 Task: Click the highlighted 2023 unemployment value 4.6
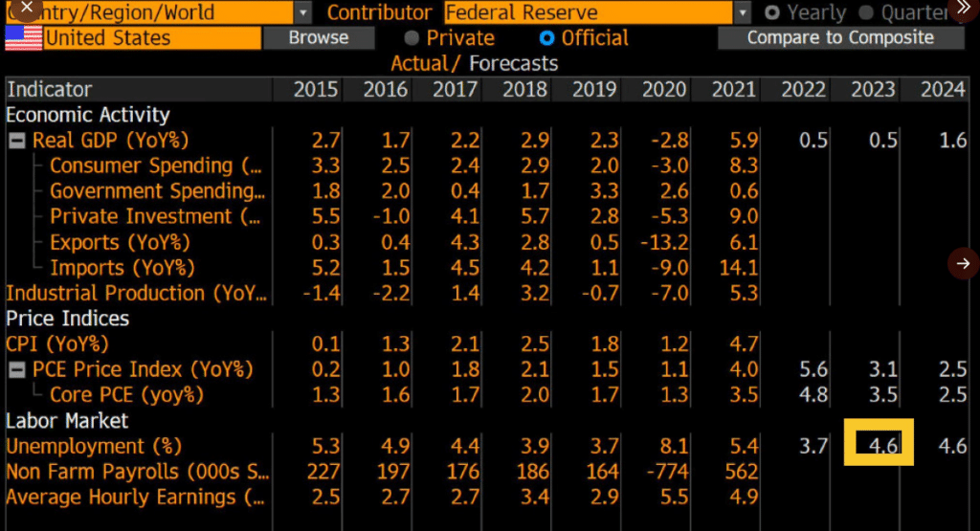point(883,446)
